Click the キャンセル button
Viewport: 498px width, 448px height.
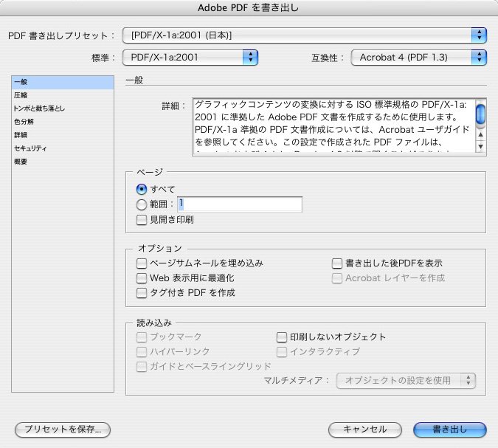tap(365, 430)
